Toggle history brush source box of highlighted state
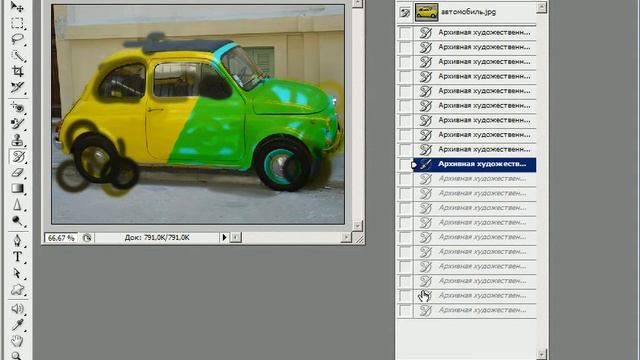This screenshot has height=360, width=640. click(405, 164)
